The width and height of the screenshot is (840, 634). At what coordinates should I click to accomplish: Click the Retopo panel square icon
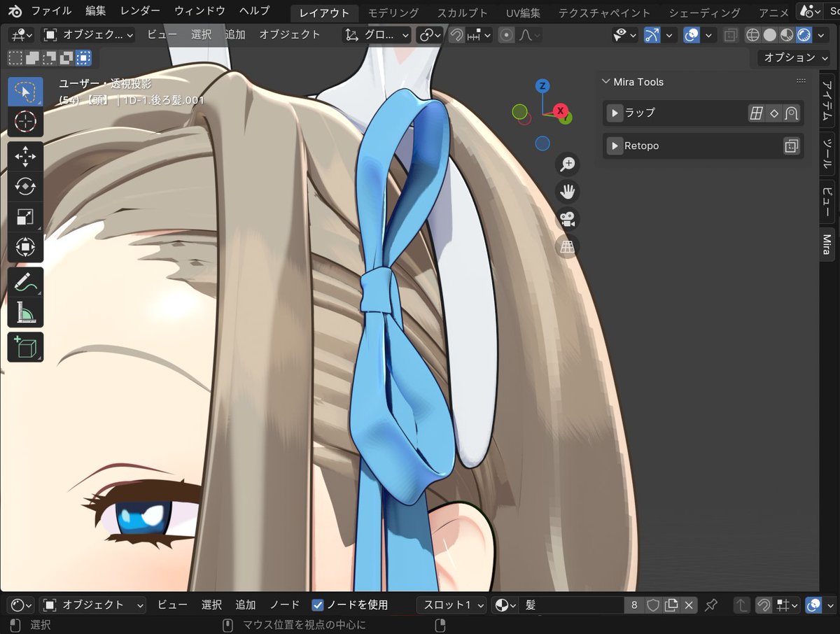[x=791, y=146]
